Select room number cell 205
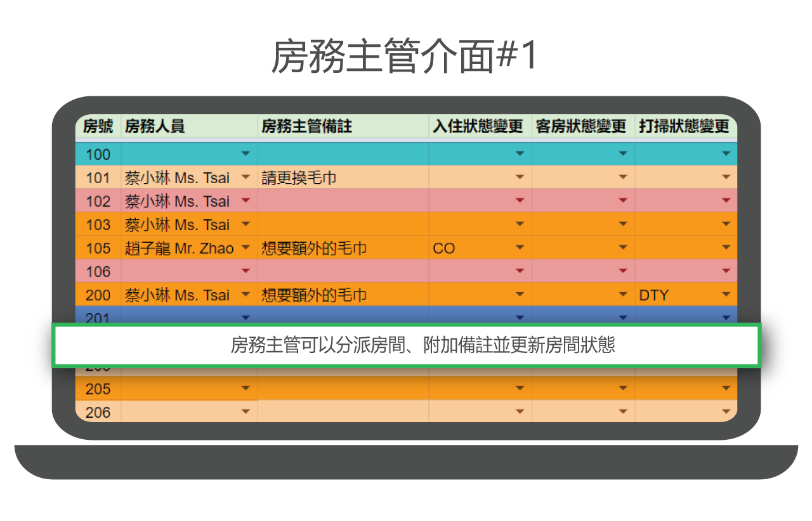 tap(98, 389)
